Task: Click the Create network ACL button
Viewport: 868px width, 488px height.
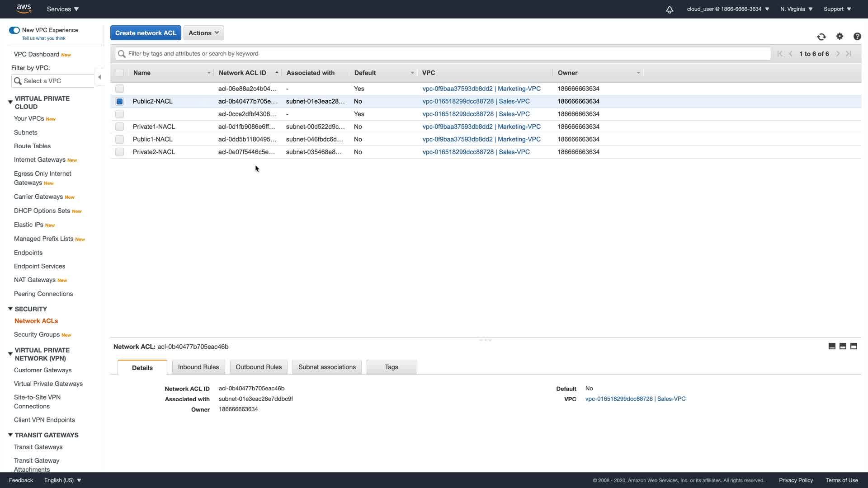Action: (x=146, y=33)
